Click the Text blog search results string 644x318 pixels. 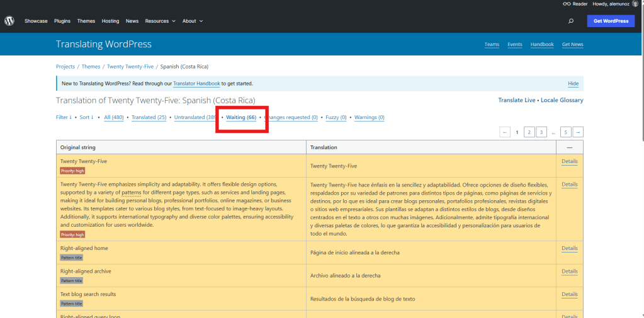(88, 294)
